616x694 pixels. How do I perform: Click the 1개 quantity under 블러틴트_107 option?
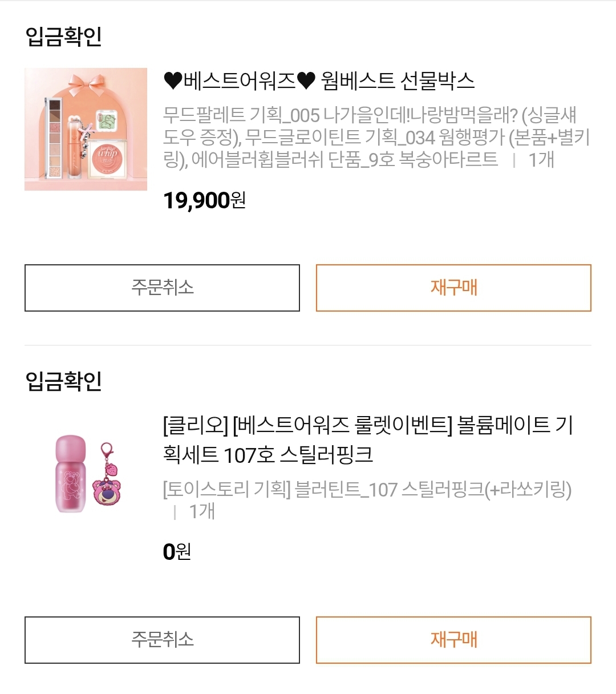[x=202, y=511]
